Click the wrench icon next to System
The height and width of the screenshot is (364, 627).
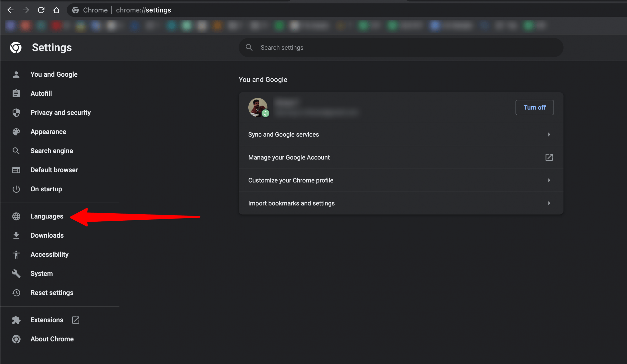(16, 273)
